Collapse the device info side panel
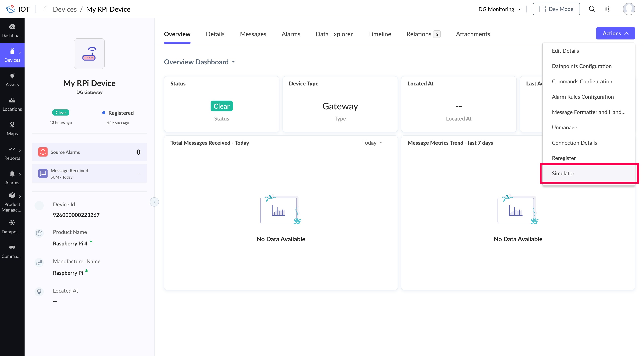The image size is (644, 356). (x=154, y=202)
